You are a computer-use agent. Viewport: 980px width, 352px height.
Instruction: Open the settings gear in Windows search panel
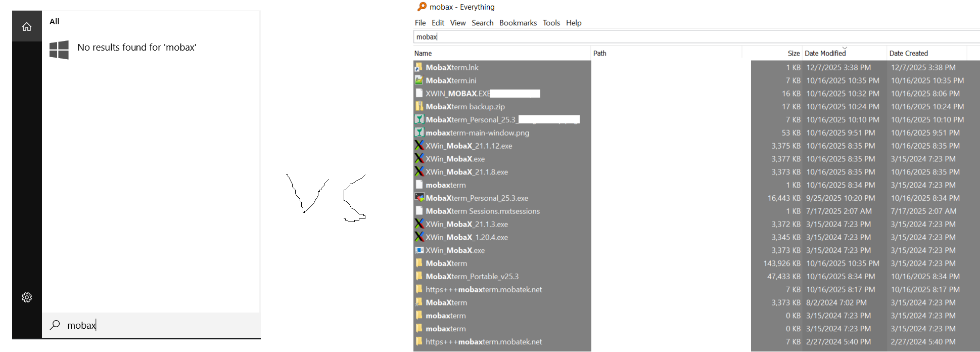tap(27, 297)
